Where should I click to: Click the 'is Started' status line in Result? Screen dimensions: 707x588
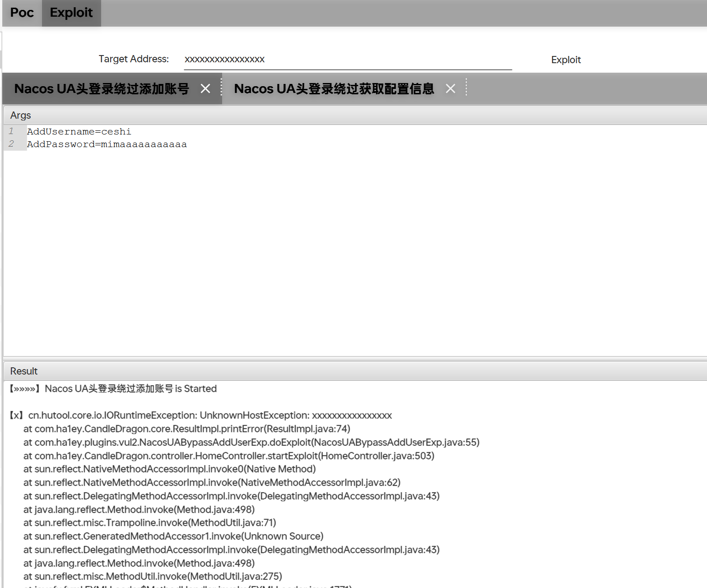click(x=113, y=389)
